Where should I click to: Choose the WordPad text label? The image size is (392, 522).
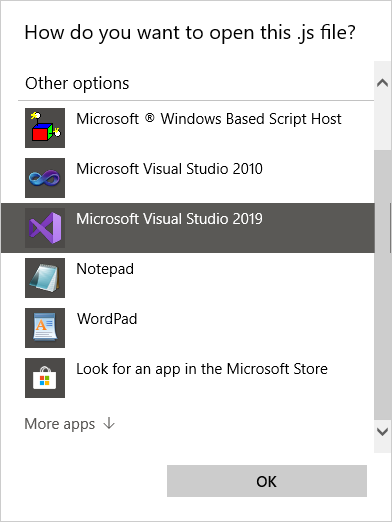point(107,319)
